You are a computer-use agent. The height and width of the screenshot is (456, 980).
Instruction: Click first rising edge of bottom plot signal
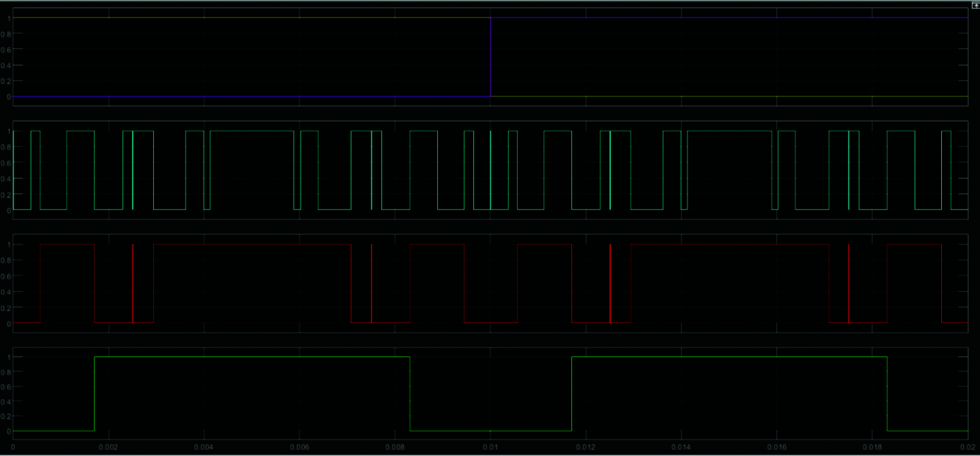(94, 394)
